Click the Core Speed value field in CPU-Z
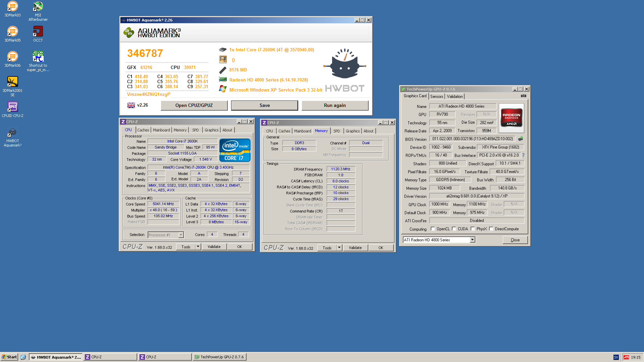Viewport: 644px width, 362px height. pyautogui.click(x=163, y=204)
